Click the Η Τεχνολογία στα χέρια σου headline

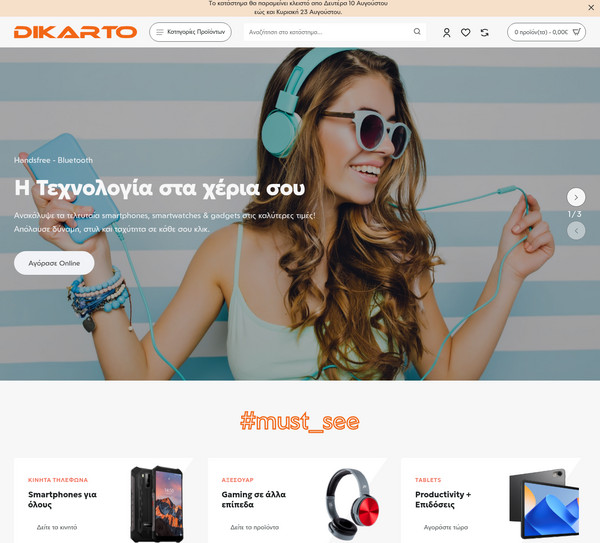coord(160,188)
